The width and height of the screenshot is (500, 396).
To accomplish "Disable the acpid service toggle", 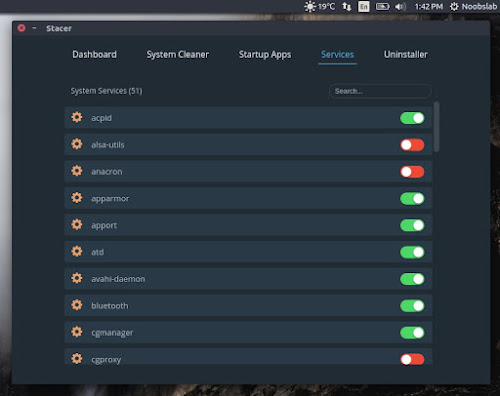I will tap(412, 118).
